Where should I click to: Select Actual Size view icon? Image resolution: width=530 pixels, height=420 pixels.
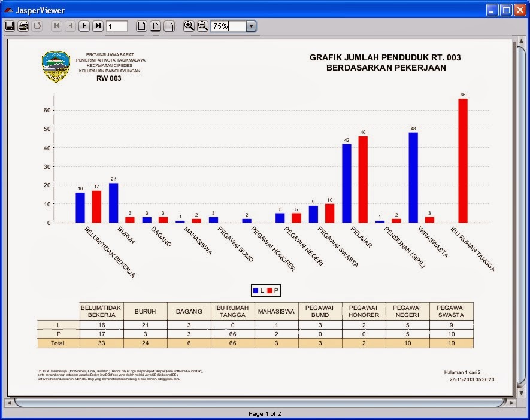[141, 26]
